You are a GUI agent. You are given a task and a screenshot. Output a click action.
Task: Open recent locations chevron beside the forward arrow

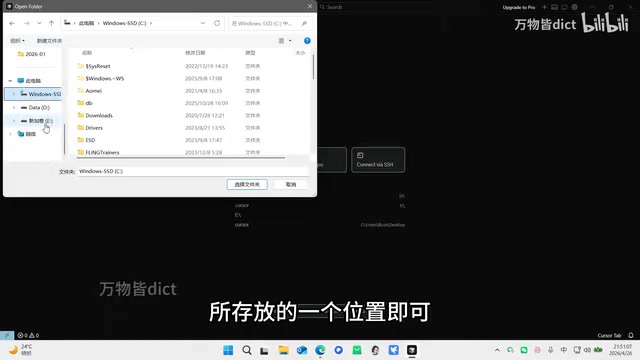39,23
